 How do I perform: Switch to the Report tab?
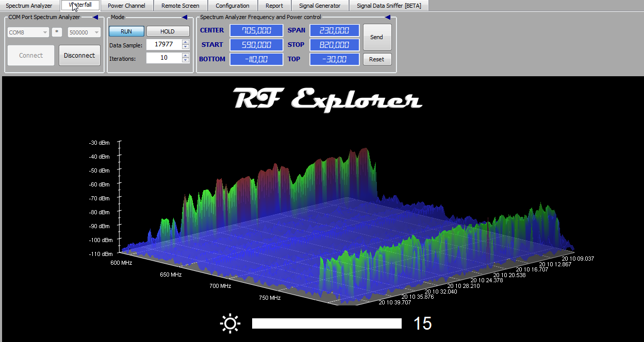click(274, 6)
